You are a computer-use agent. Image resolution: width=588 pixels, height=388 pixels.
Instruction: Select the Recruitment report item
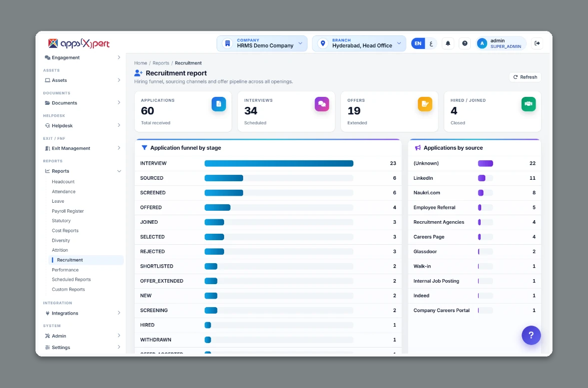(x=86, y=260)
